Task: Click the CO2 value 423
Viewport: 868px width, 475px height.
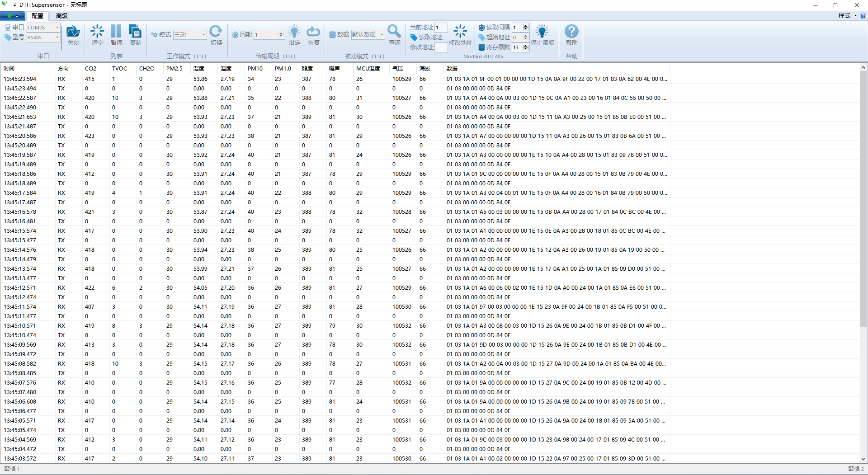Action: 90,136
